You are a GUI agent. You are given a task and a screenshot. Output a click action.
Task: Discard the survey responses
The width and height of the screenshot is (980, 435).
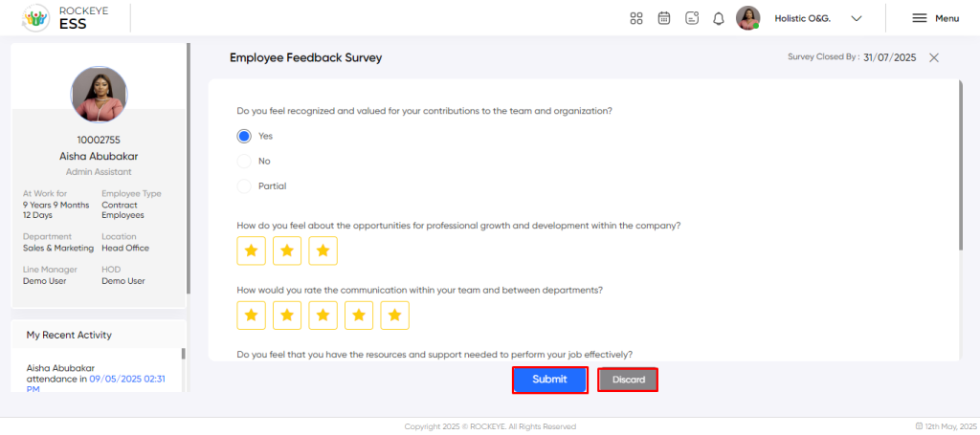click(628, 380)
